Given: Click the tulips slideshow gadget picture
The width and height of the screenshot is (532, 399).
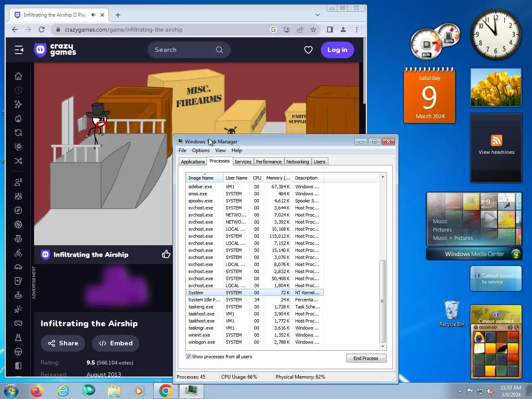Looking at the screenshot, I should (x=496, y=87).
